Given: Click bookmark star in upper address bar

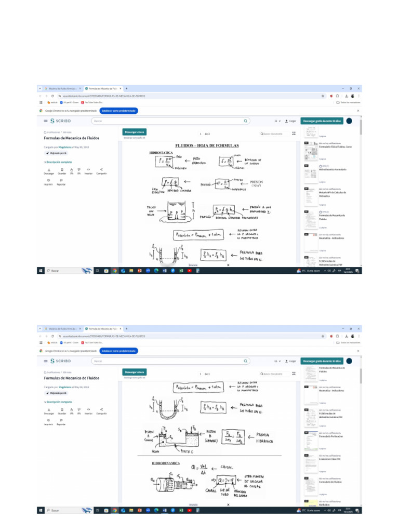Looking at the screenshot, I should click(323, 96).
